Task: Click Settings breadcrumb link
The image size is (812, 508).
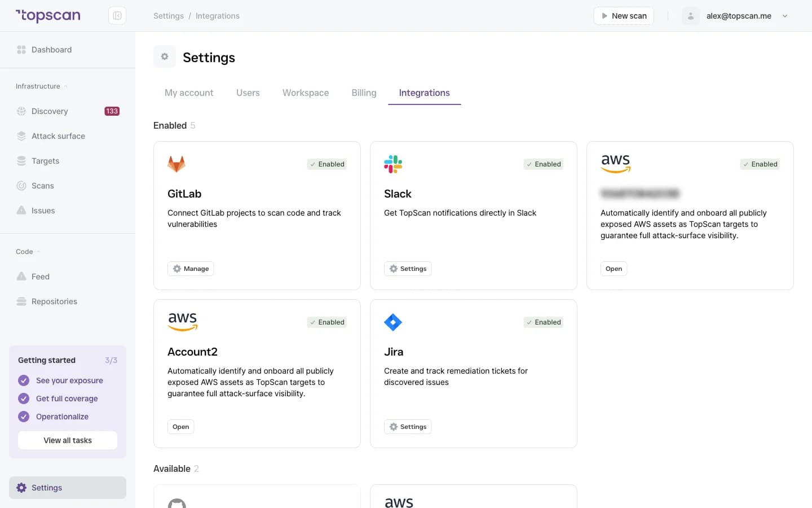Action: (x=169, y=16)
